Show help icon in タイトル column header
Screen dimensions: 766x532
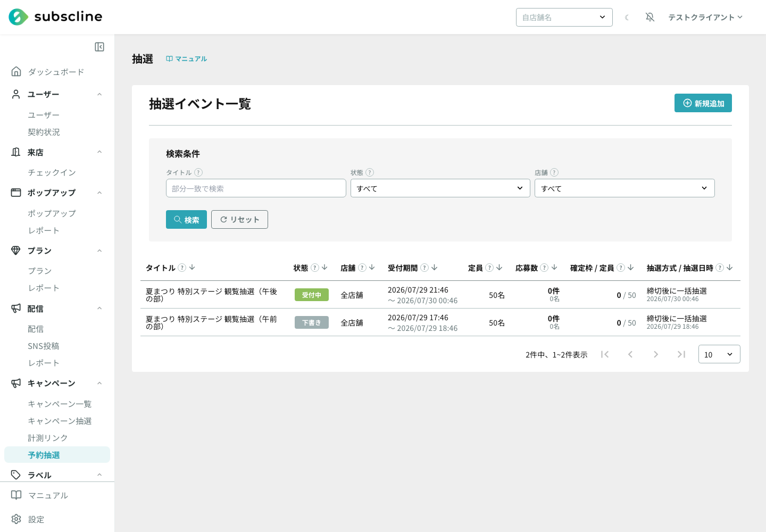[x=182, y=268]
